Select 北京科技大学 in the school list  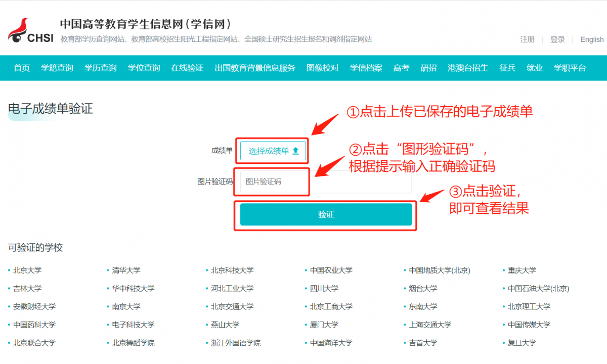click(232, 270)
